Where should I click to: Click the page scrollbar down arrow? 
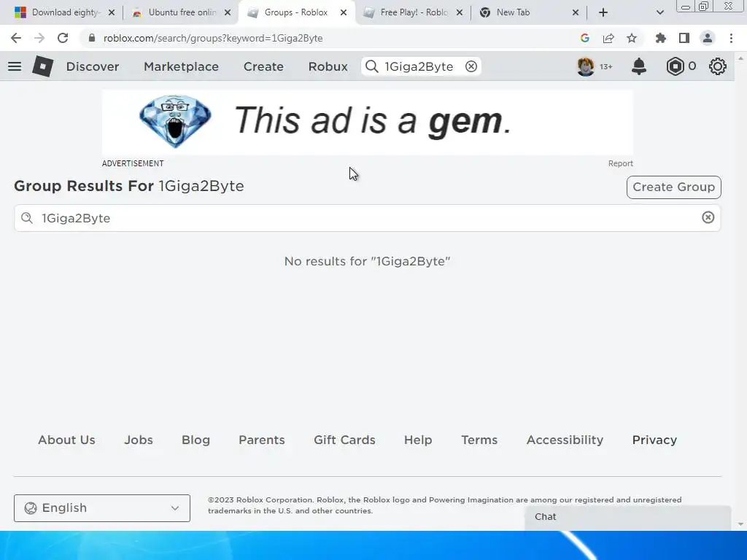click(x=740, y=524)
